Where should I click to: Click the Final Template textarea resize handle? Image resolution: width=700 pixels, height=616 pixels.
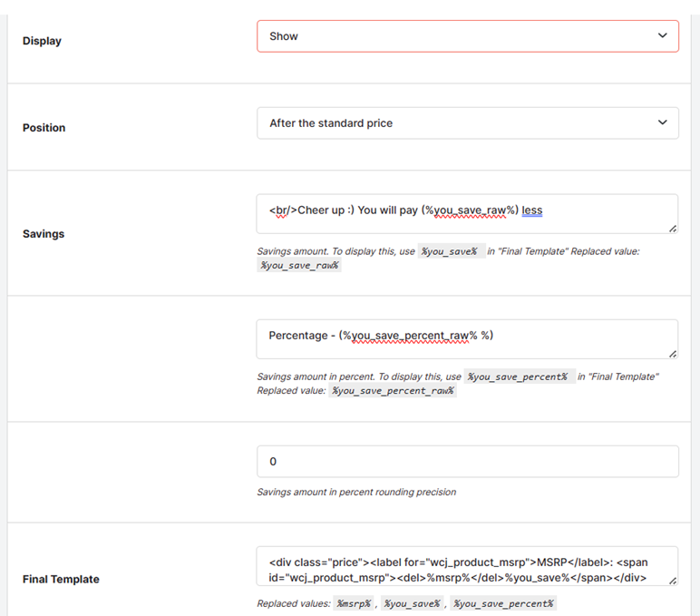tap(673, 581)
